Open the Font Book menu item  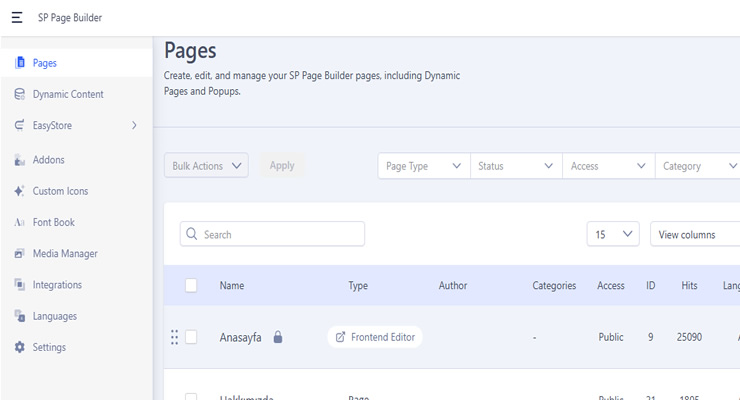76,222
